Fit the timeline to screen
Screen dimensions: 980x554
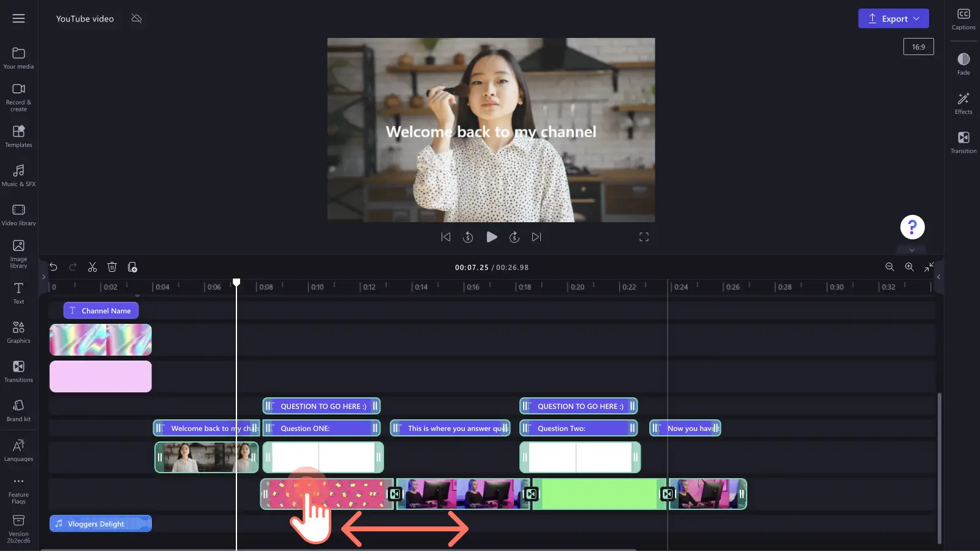(929, 267)
